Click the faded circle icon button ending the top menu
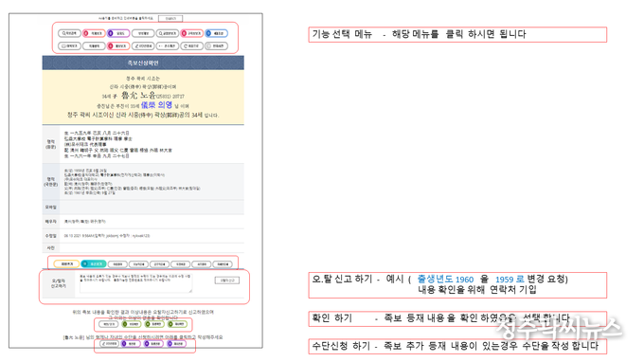Viewport: 644px width, 362px height. tap(216, 46)
